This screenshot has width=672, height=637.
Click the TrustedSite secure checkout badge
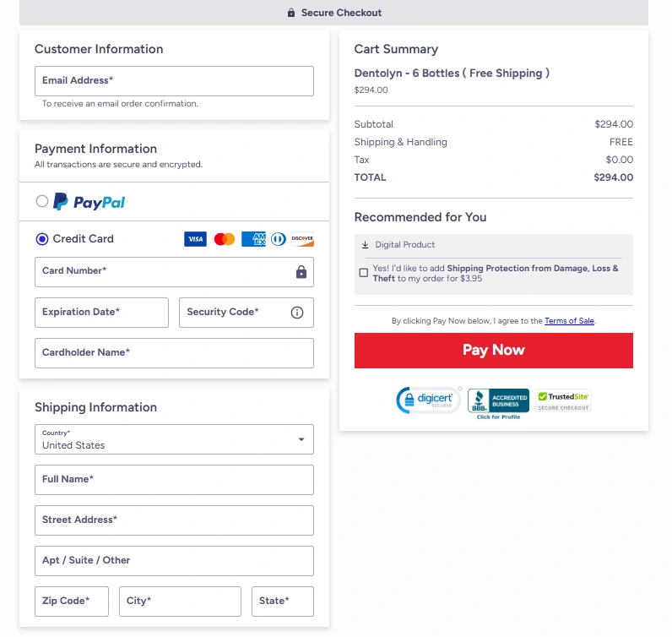(563, 400)
